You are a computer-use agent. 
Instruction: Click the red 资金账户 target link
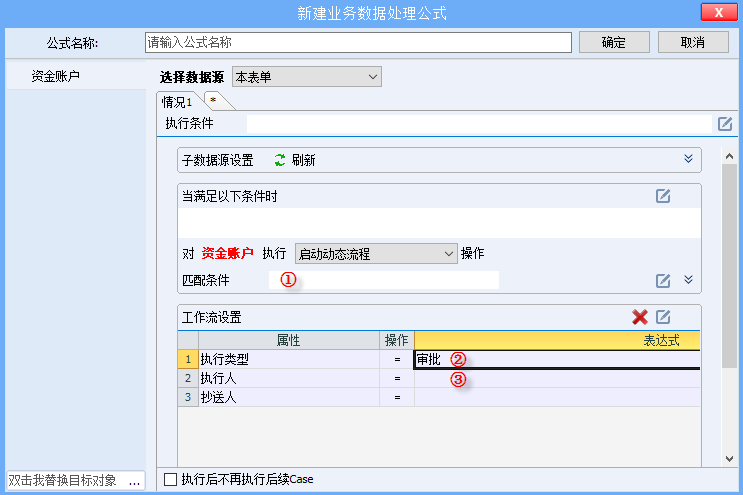pyautogui.click(x=227, y=253)
